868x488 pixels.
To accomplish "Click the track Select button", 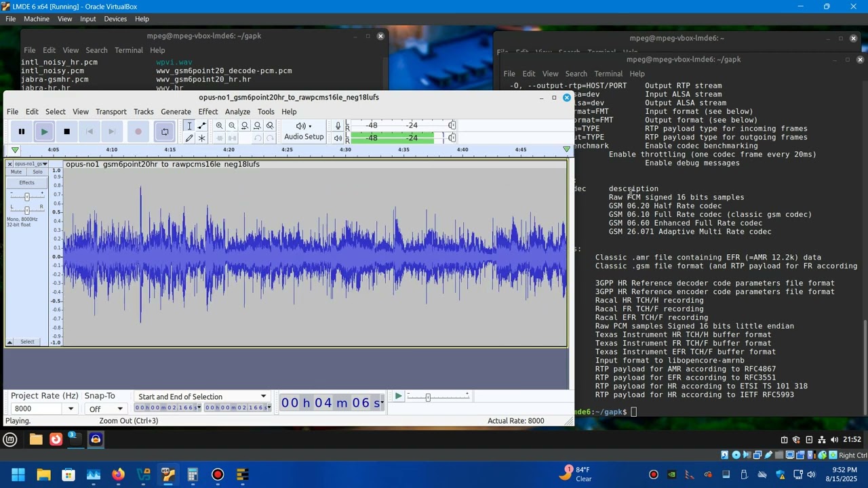I will click(x=27, y=342).
